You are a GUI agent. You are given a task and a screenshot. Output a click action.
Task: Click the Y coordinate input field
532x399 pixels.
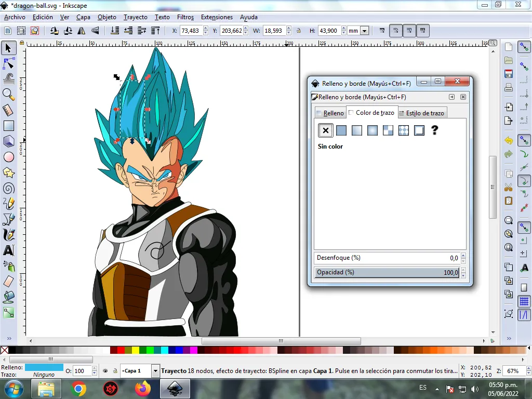[232, 31]
